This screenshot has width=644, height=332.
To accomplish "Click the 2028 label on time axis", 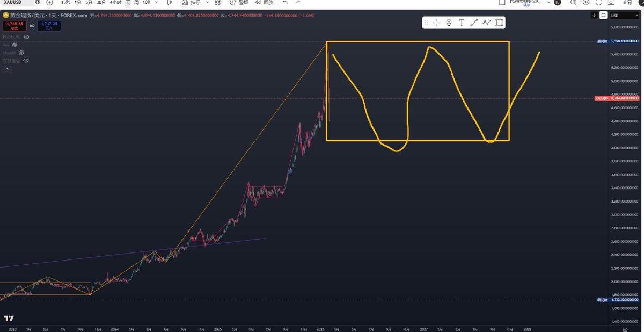I will (528, 328).
